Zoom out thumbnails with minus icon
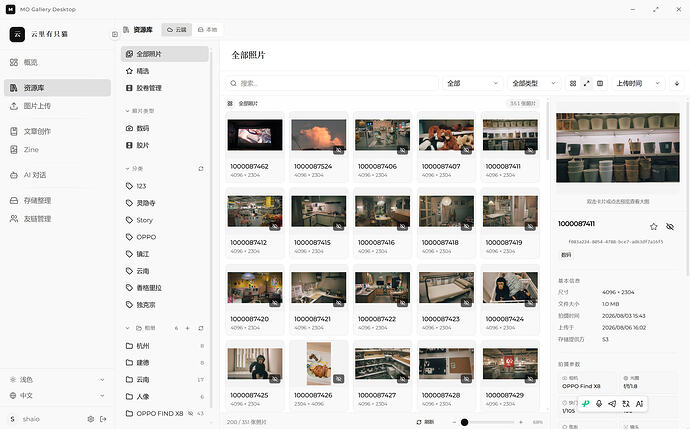The height and width of the screenshot is (429, 690). click(x=454, y=422)
